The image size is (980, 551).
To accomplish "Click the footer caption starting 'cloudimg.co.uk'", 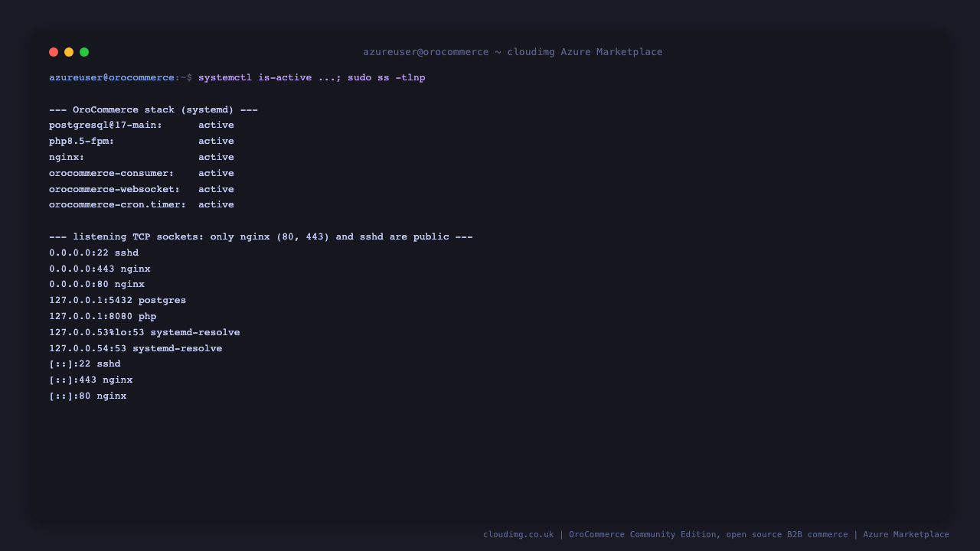I will pyautogui.click(x=716, y=535).
